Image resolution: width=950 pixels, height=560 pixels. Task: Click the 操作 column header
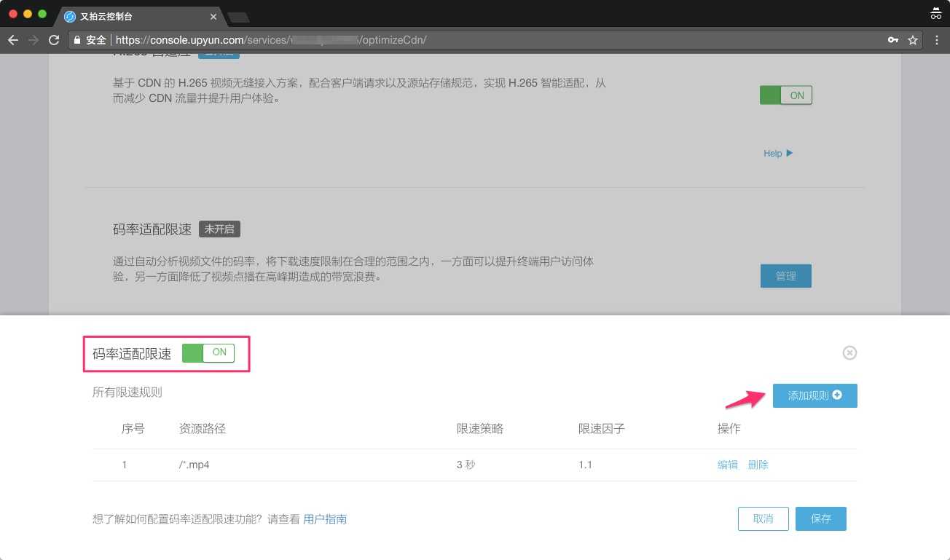click(729, 429)
